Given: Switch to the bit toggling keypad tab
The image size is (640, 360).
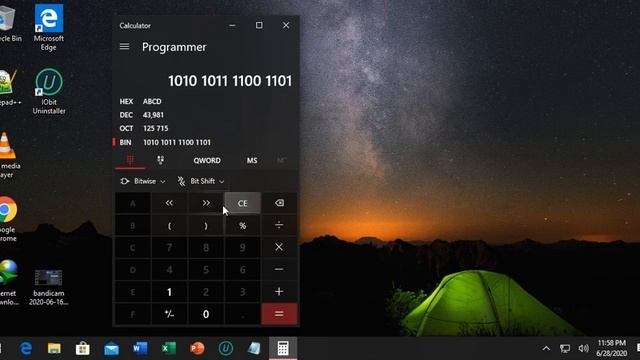Looking at the screenshot, I should 160,160.
